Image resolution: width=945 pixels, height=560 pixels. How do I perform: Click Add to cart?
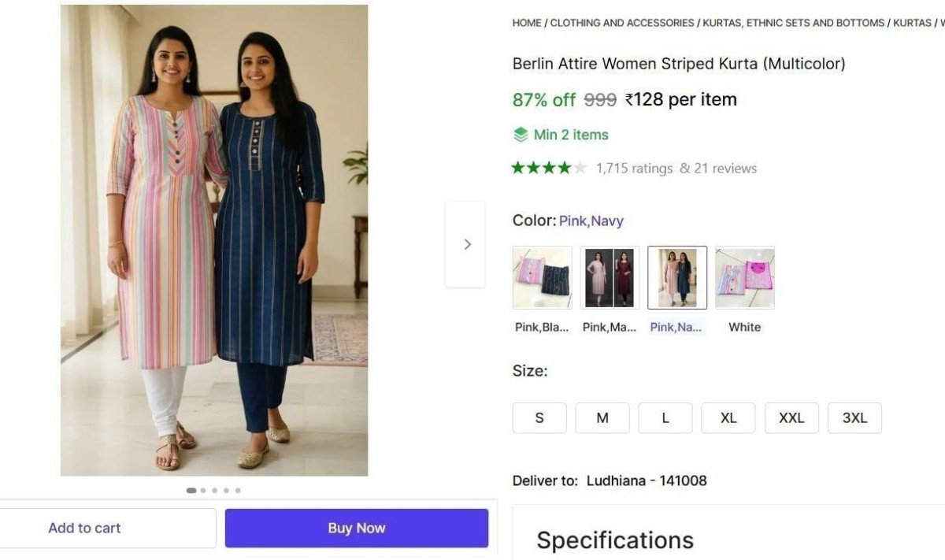pyautogui.click(x=84, y=528)
